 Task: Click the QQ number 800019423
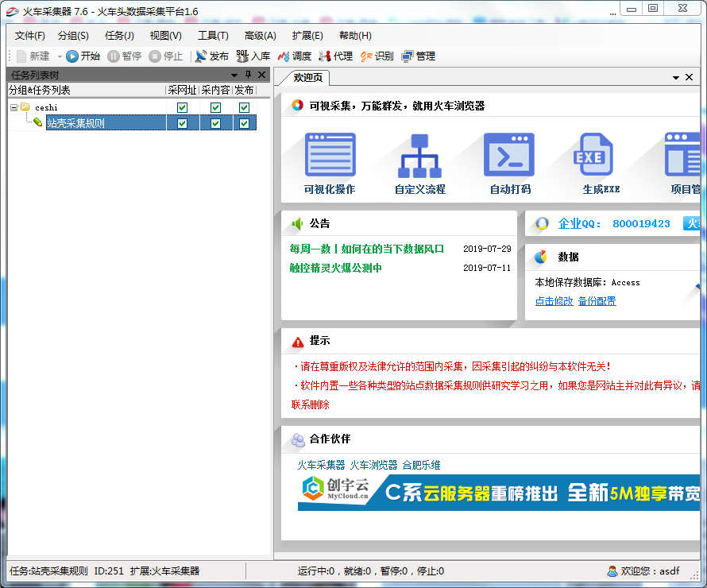point(641,223)
